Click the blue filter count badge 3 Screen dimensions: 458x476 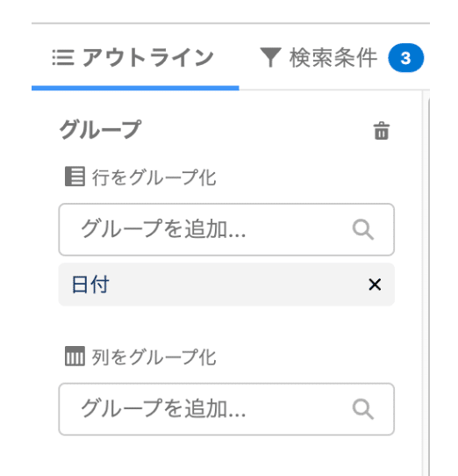[406, 58]
